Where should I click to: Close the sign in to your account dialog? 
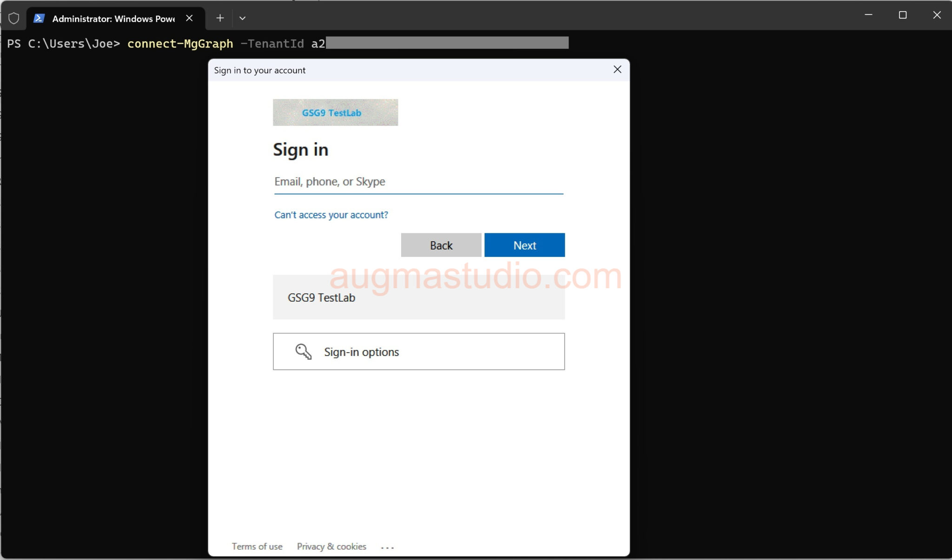coord(617,69)
